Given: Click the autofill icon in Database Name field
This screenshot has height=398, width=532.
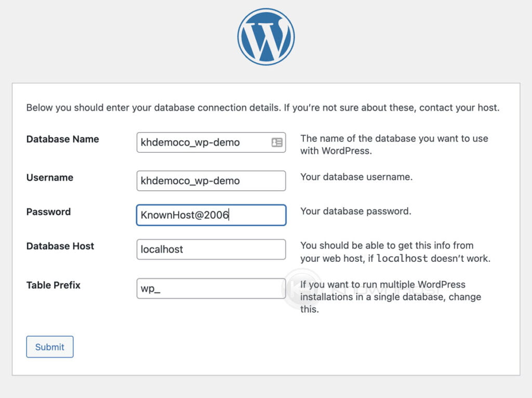Looking at the screenshot, I should coord(277,142).
